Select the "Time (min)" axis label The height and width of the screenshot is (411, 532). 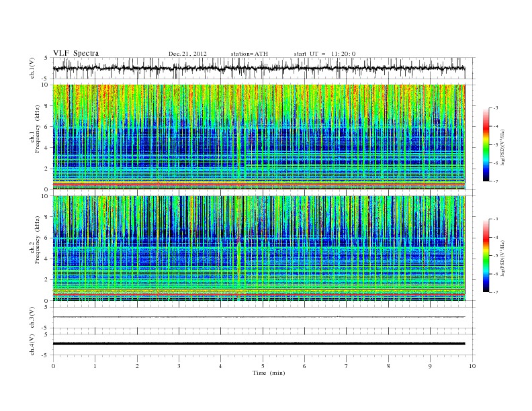click(269, 373)
